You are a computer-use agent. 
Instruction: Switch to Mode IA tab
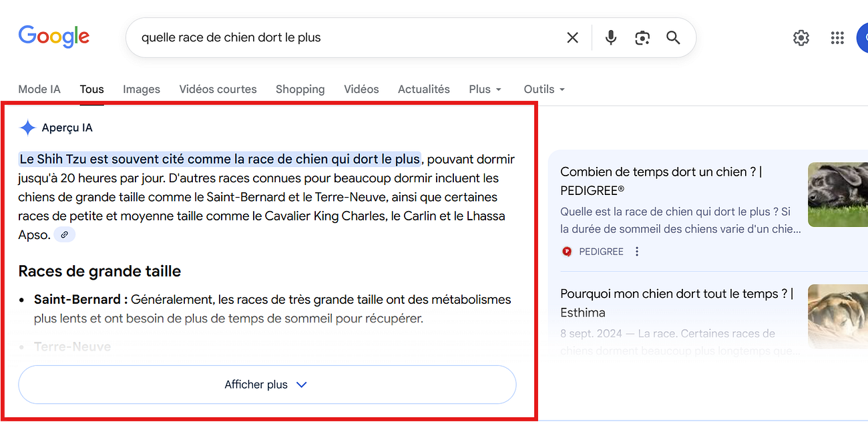[39, 89]
